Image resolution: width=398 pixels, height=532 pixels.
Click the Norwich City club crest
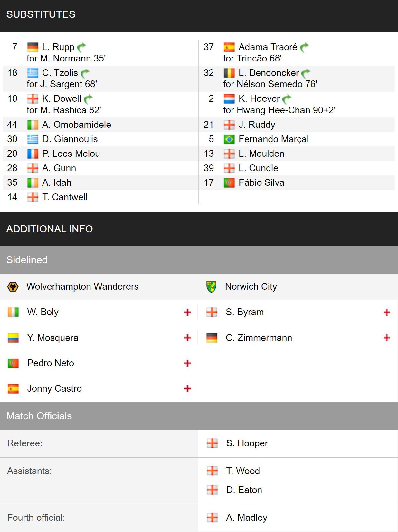click(212, 286)
